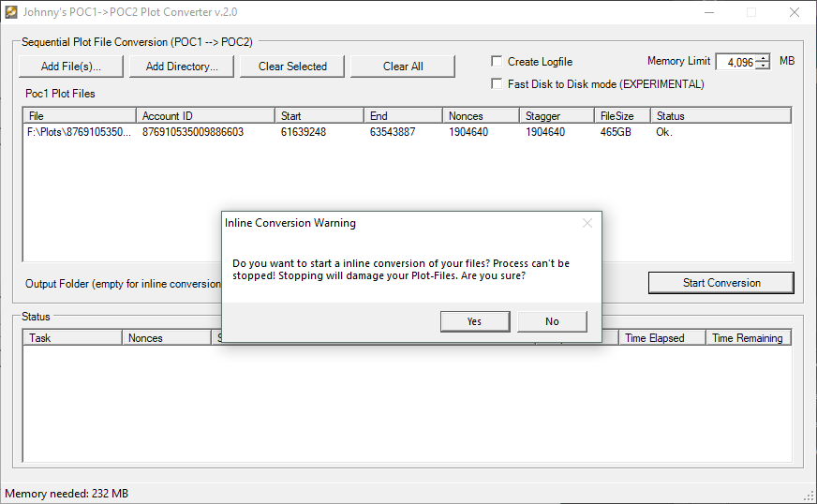
Task: Sort by the Account ID column header
Action: 205,116
